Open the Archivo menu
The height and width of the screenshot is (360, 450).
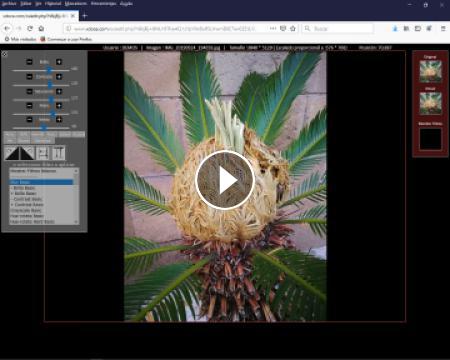(x=9, y=4)
